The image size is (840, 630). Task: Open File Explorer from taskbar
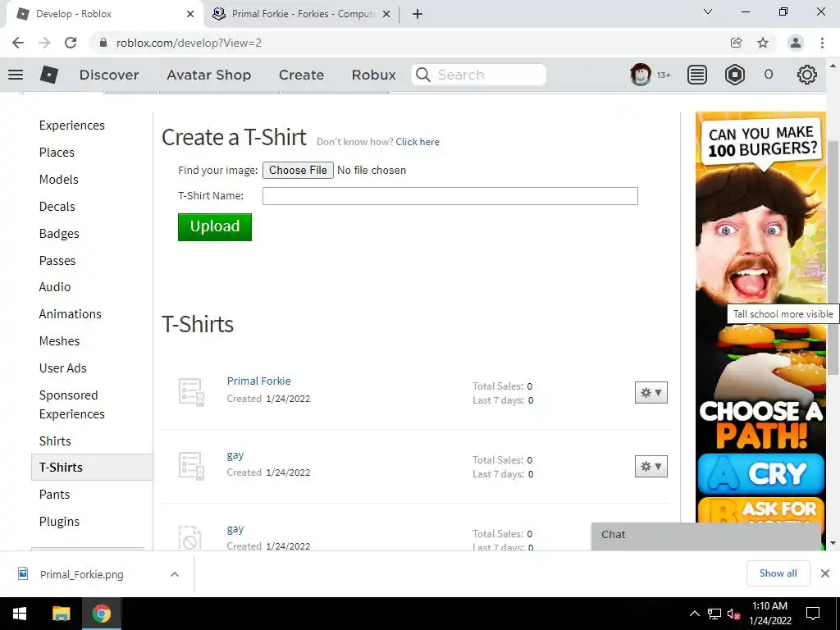[61, 614]
